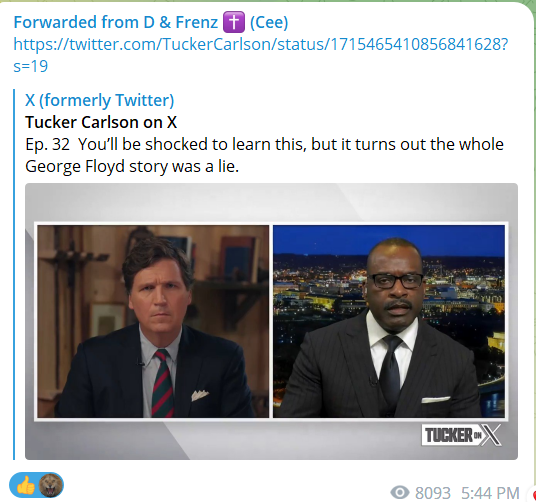Click the Tucker on X logo badge

point(461,435)
